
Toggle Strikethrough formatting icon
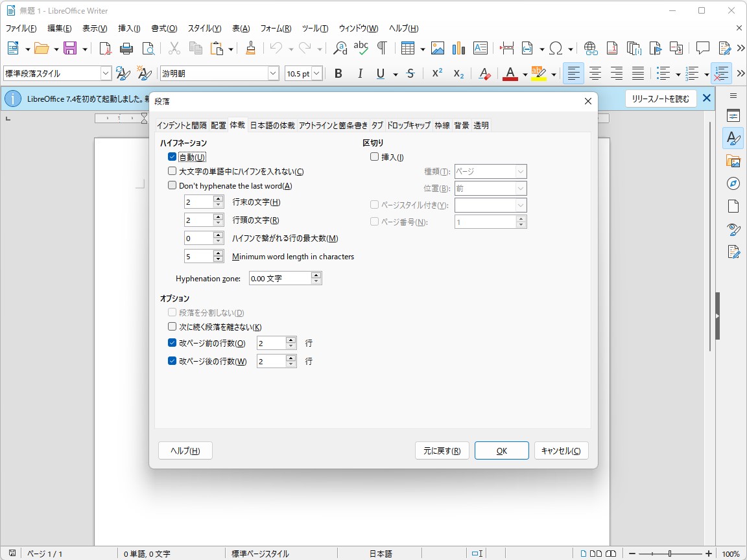pos(410,73)
